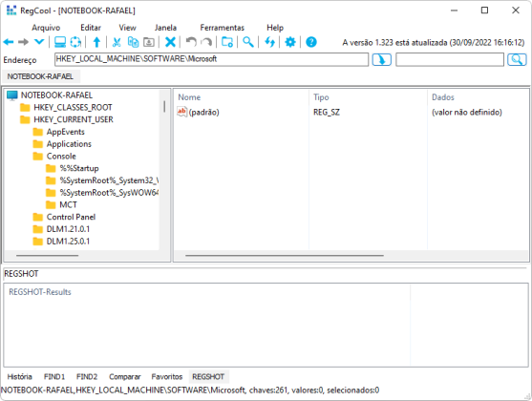The image size is (532, 401).
Task: Select HKEY_CURRENT_USER in the tree
Action: pos(74,119)
